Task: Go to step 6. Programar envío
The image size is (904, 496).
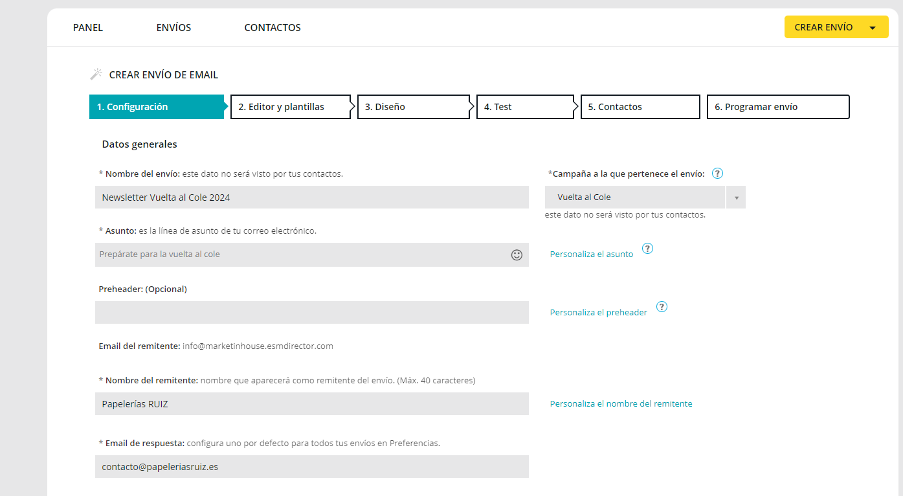Action: click(x=778, y=107)
